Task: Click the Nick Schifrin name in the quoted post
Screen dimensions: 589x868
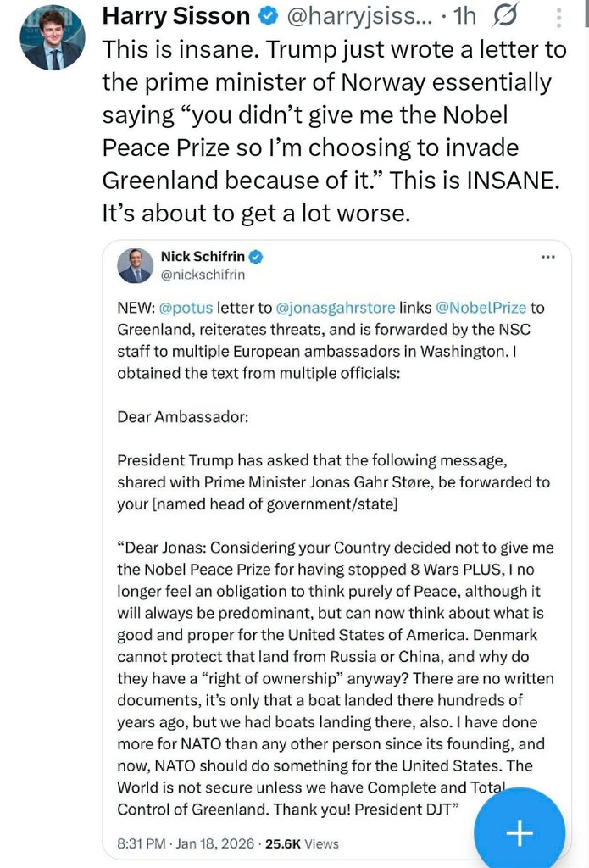Action: coord(200,256)
